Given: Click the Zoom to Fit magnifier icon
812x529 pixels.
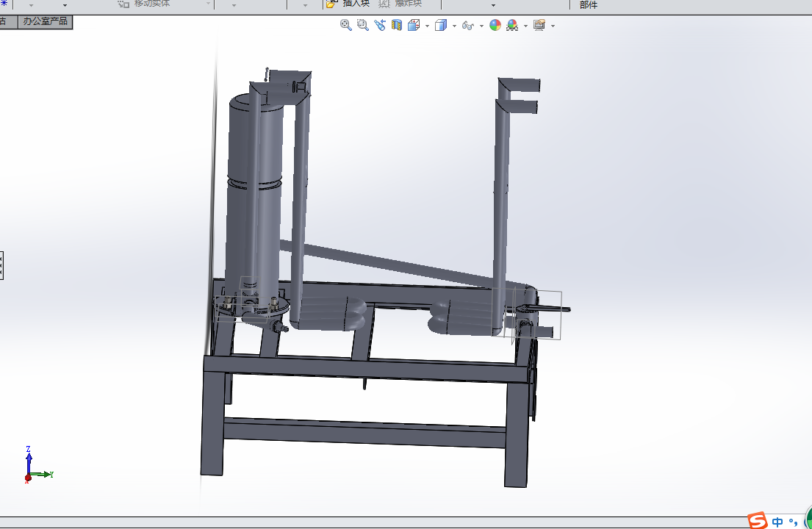Looking at the screenshot, I should point(346,25).
